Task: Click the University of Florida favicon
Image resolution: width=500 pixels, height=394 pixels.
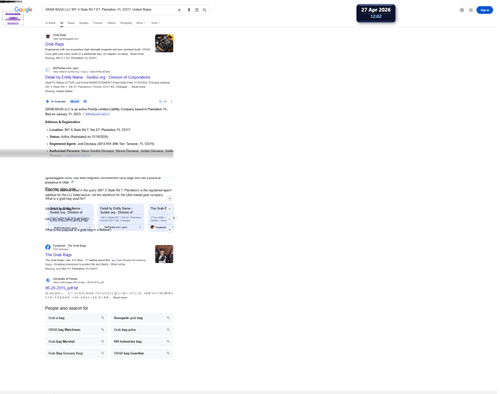Action: [x=48, y=280]
